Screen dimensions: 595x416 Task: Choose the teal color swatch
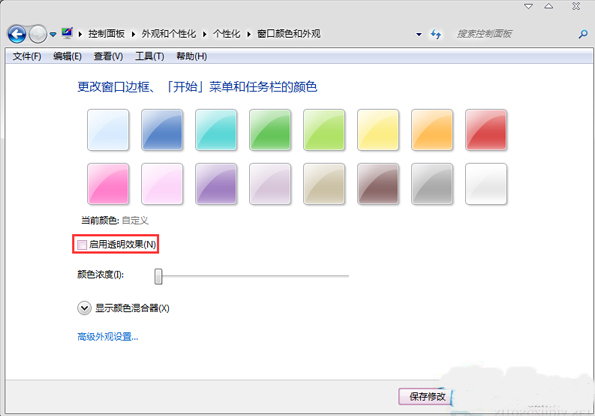(x=216, y=130)
